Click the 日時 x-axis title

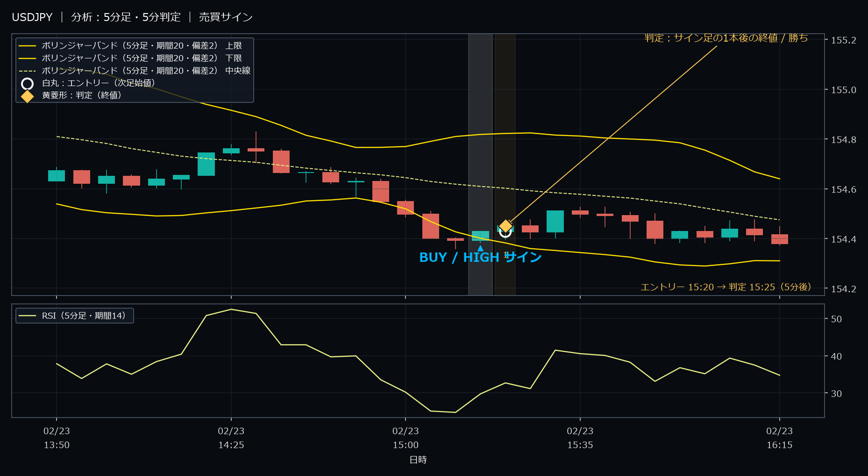pyautogui.click(x=418, y=460)
